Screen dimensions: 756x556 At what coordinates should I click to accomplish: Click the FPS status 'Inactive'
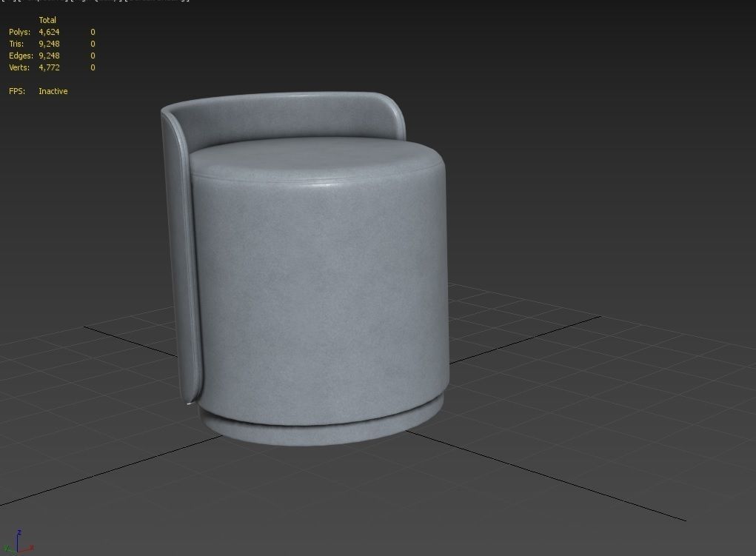(x=53, y=91)
